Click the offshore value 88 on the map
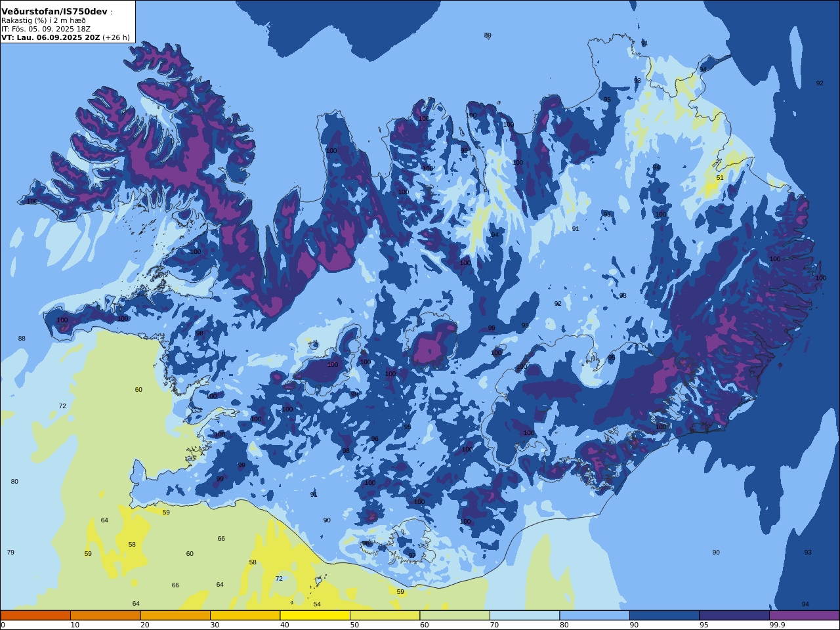The width and height of the screenshot is (840, 630). 22,339
